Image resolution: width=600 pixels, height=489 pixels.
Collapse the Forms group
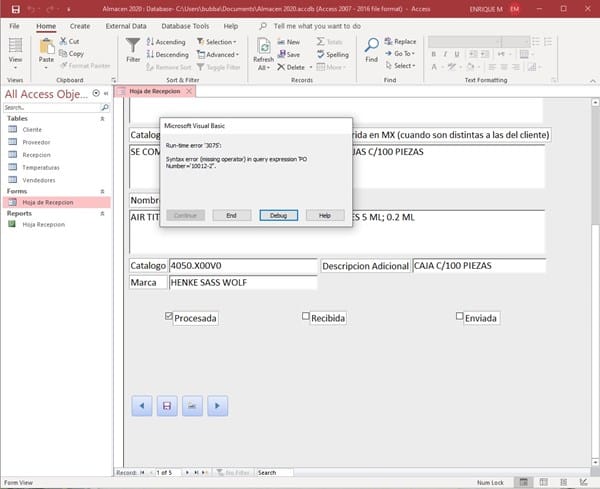tap(102, 191)
